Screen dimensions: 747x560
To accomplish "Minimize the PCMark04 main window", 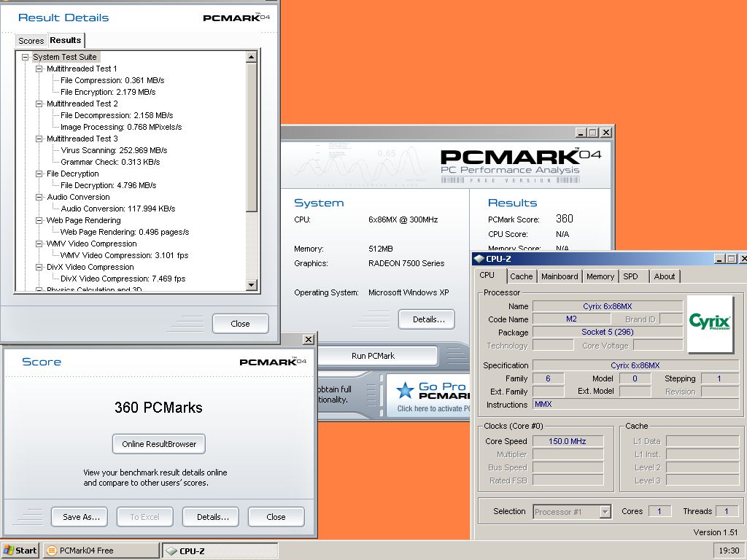I will pyautogui.click(x=580, y=133).
